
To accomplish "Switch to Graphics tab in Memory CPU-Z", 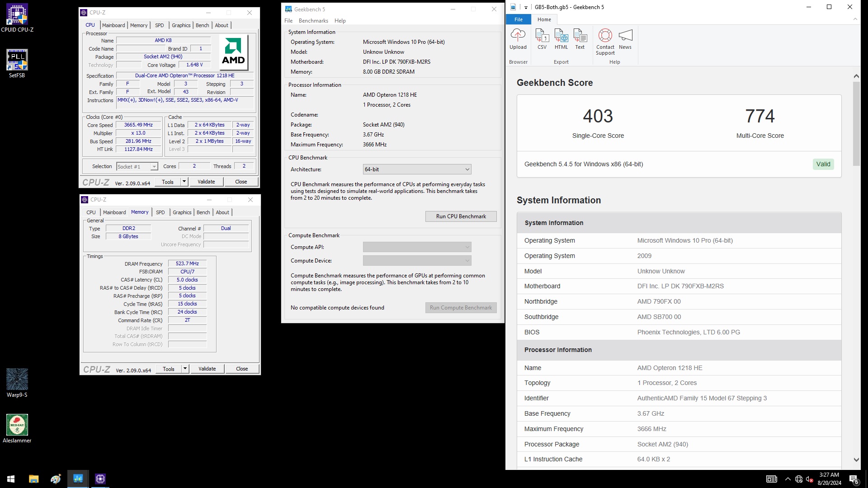I will tap(182, 212).
